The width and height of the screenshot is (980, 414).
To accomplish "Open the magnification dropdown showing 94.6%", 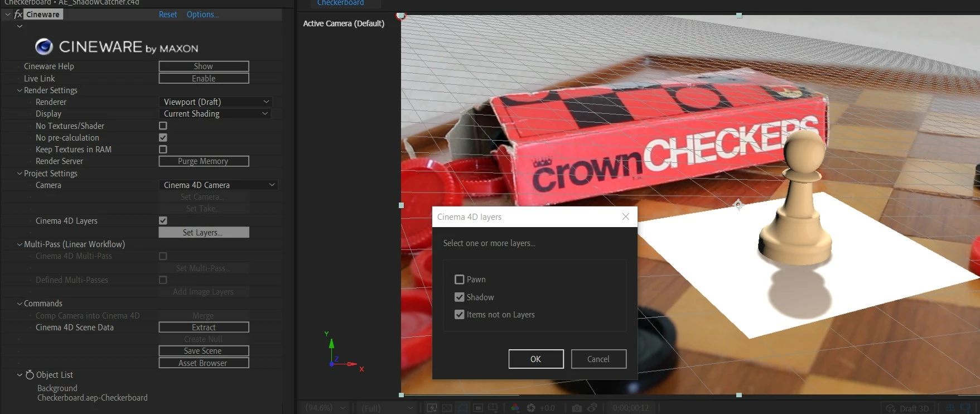I will coord(326,408).
